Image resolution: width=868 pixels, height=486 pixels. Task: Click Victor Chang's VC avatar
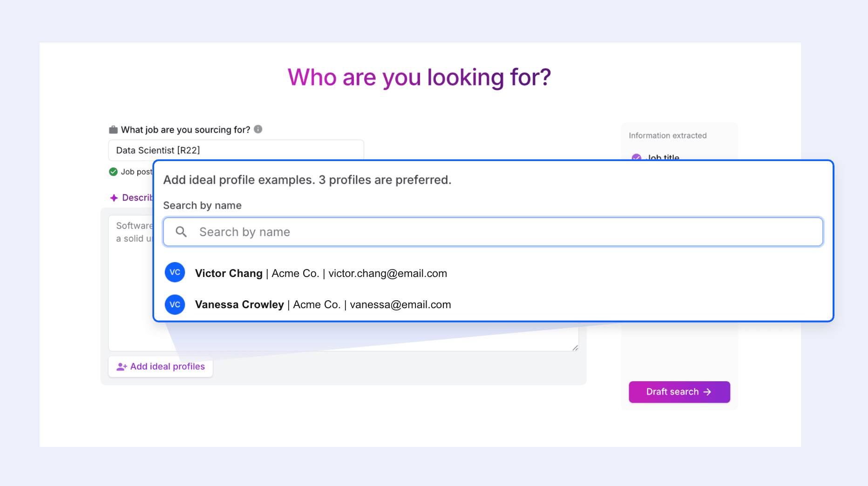click(x=175, y=273)
